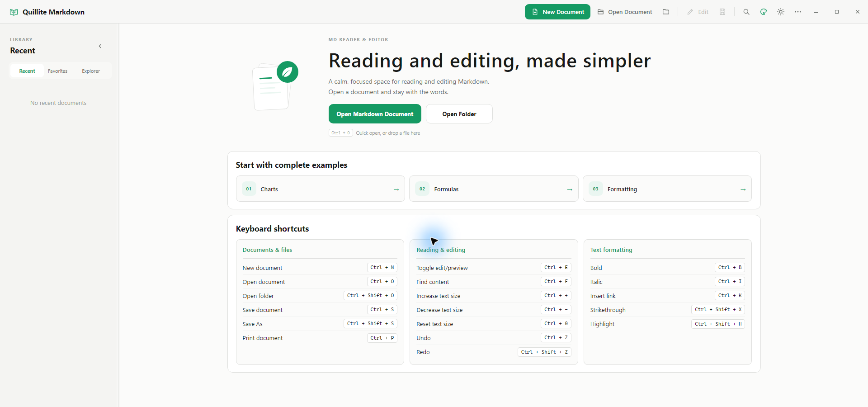Open the Formatting example card
The height and width of the screenshot is (407, 868).
click(667, 189)
